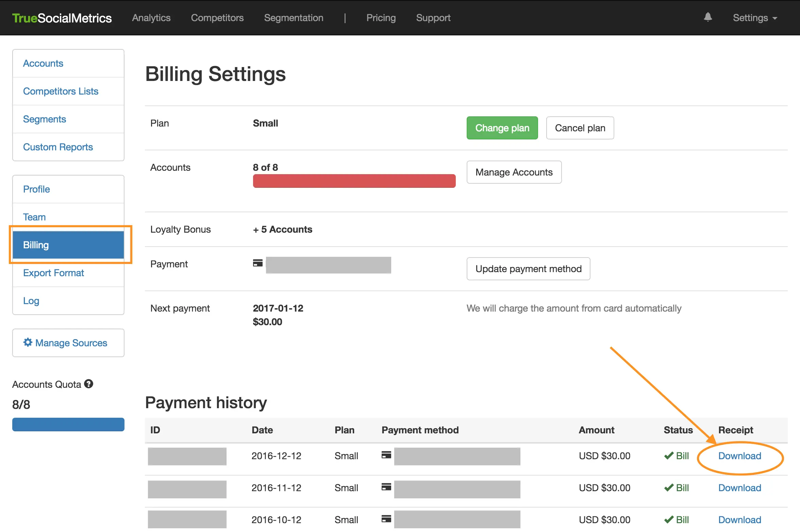The image size is (800, 532).
Task: Click the credit card icon beside Payment
Action: 258,263
